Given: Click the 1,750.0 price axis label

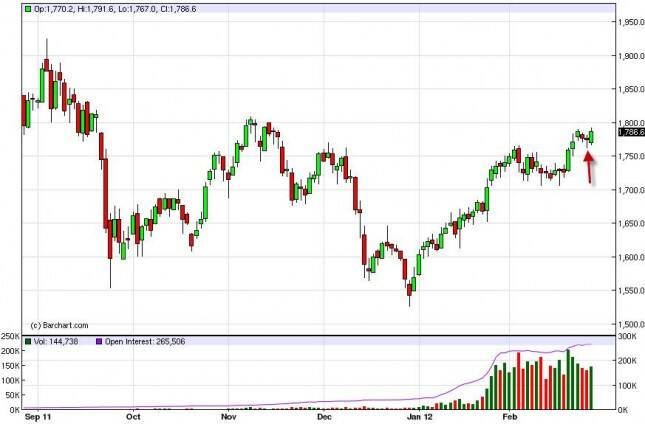Looking at the screenshot, I should coord(631,156).
